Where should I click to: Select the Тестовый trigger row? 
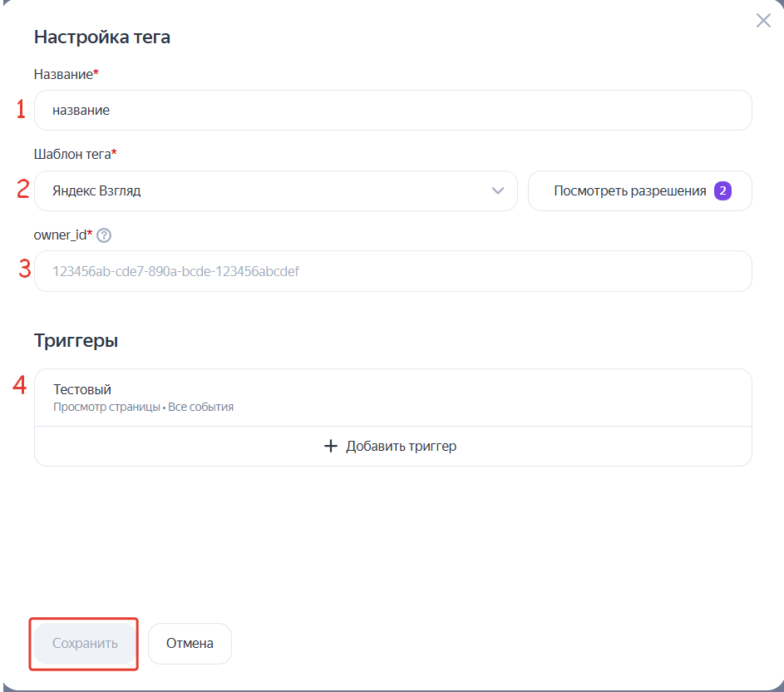(393, 398)
